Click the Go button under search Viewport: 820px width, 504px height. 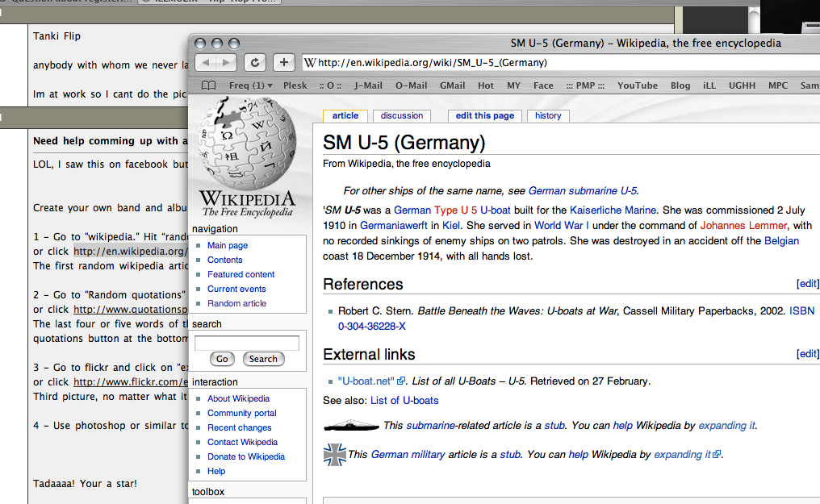pos(222,359)
